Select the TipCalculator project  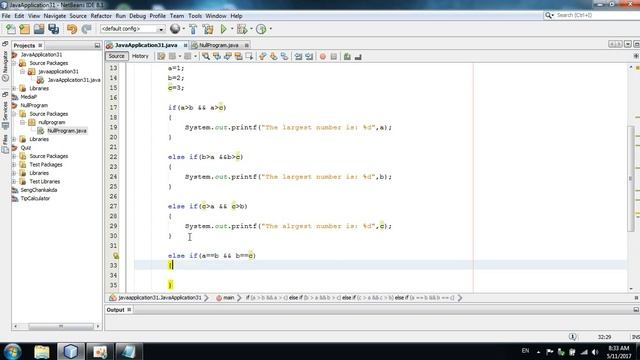click(x=35, y=199)
